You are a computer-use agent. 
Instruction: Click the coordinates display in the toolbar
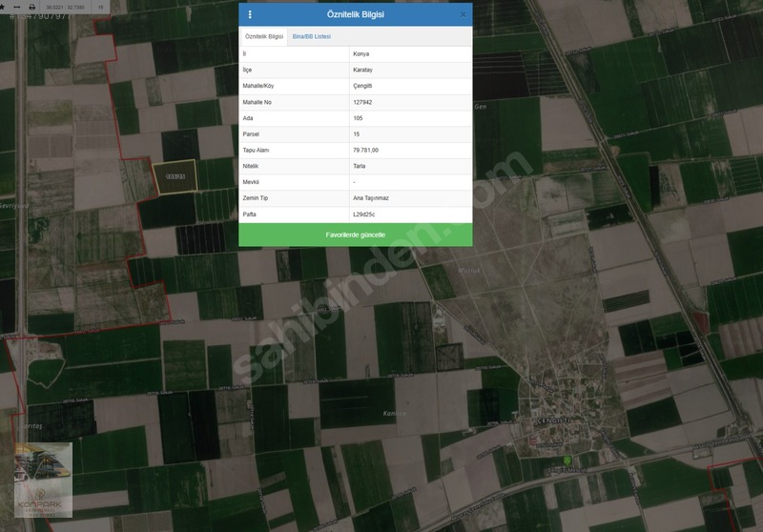coord(65,8)
